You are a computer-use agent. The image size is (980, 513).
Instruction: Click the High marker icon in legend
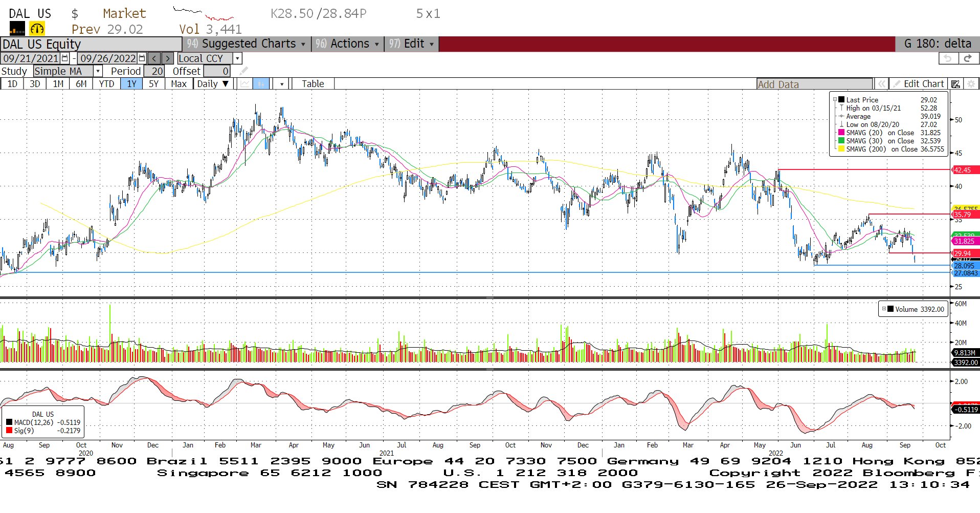pyautogui.click(x=841, y=108)
